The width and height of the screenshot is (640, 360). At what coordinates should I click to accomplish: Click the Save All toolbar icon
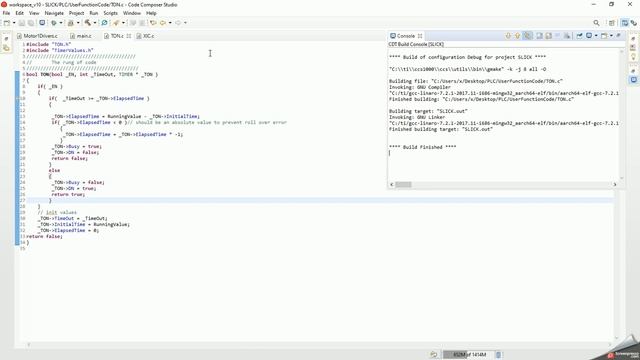coord(31,23)
